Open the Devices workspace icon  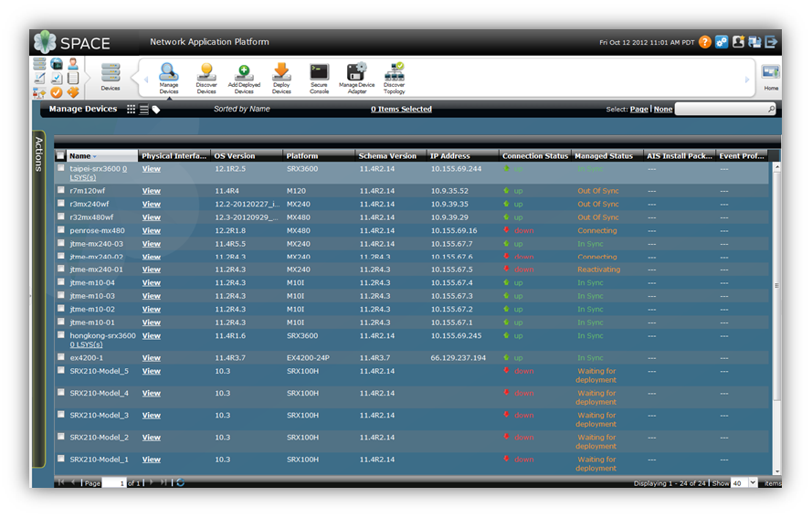pyautogui.click(x=111, y=77)
